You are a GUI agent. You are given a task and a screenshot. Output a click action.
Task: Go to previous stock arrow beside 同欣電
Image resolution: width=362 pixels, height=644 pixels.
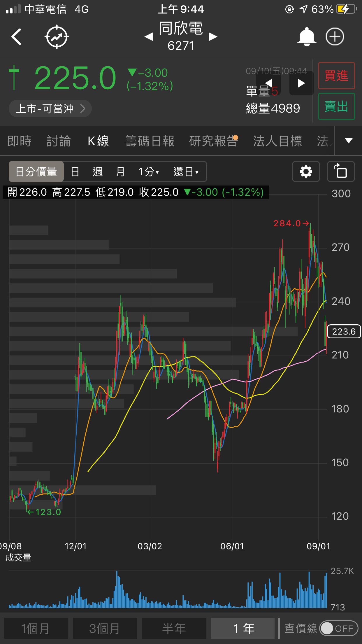tap(149, 37)
